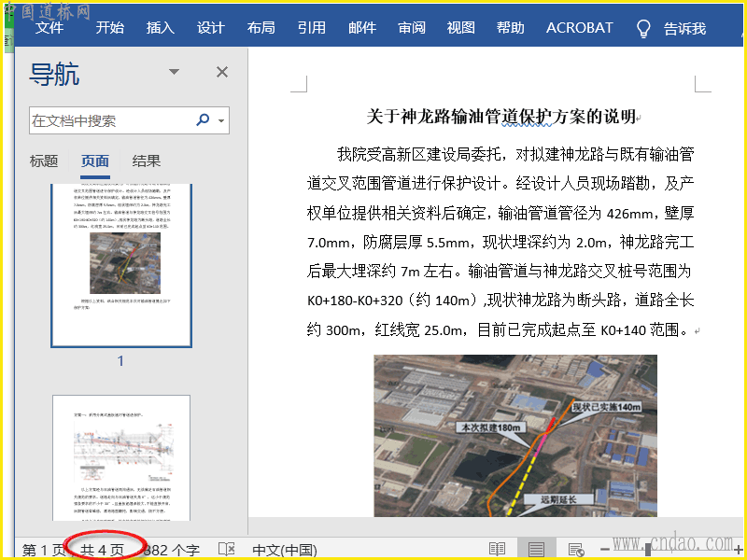Open the 文件 menu
Viewport: 747px width, 560px height.
(49, 28)
